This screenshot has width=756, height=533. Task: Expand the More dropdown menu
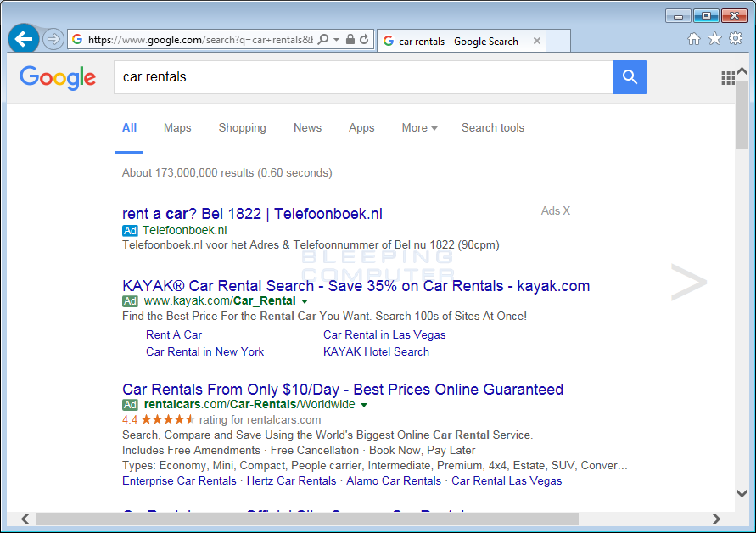pyautogui.click(x=419, y=128)
